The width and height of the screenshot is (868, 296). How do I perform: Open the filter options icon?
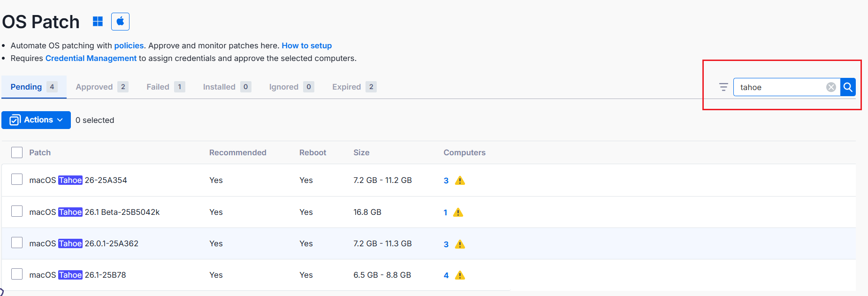click(x=723, y=87)
